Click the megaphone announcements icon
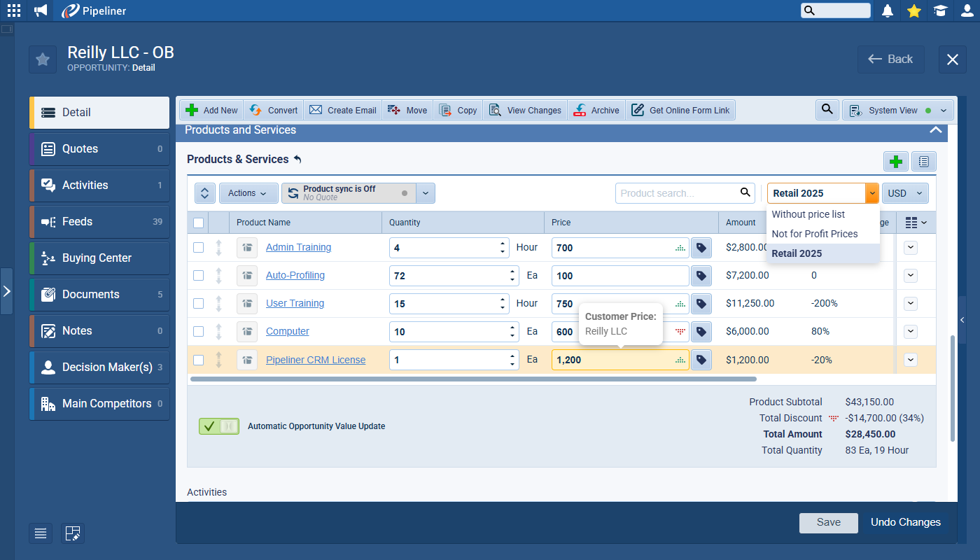The height and width of the screenshot is (560, 980). pos(41,10)
